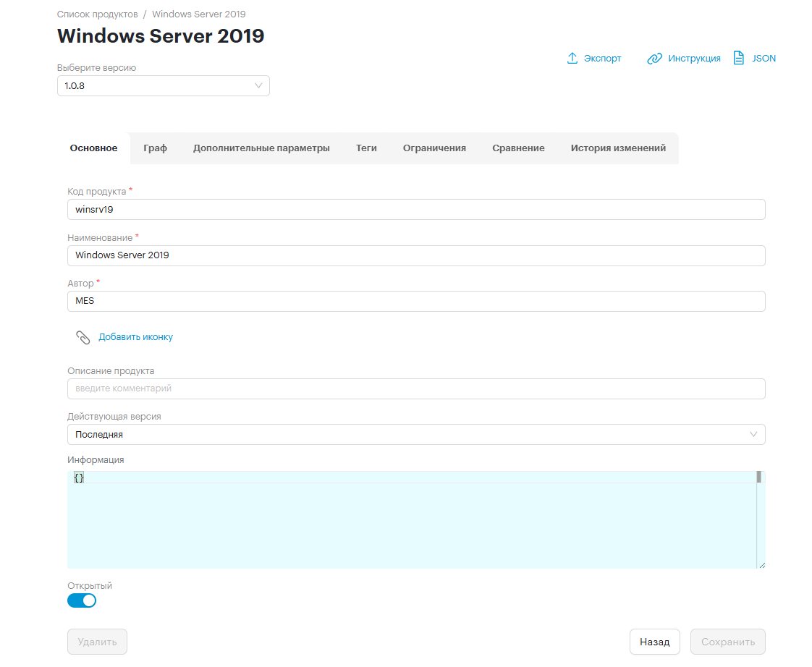Open the Ограничения tab
The width and height of the screenshot is (812, 667).
pyautogui.click(x=434, y=148)
